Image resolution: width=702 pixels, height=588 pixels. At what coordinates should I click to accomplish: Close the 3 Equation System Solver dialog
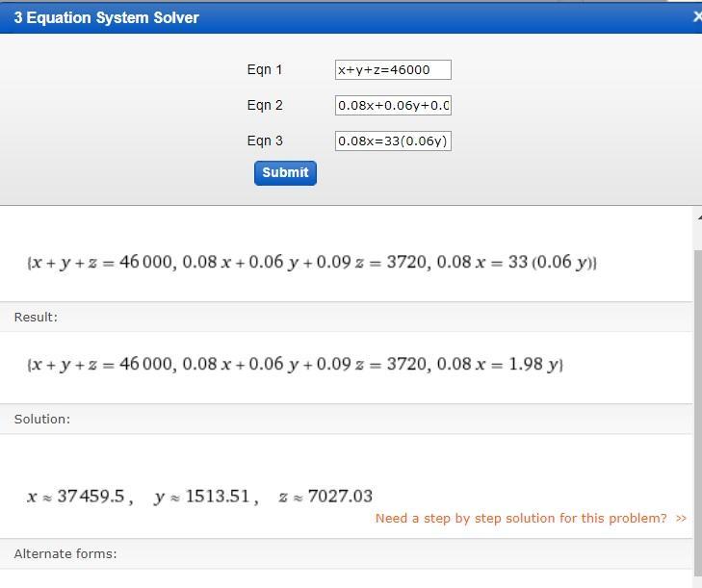[697, 17]
